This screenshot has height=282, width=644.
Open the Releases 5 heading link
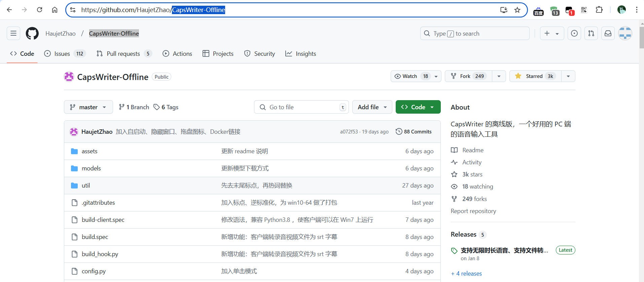[468, 234]
